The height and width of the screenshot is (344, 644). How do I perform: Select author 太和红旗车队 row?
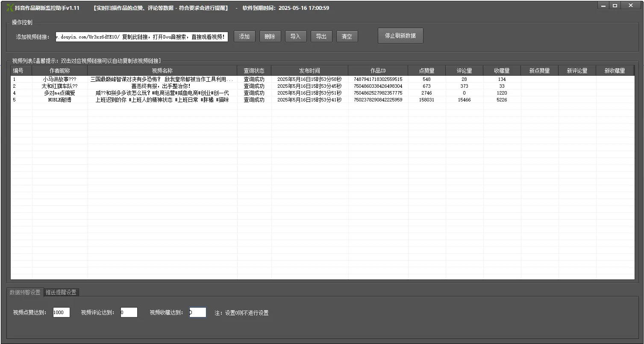(x=60, y=86)
